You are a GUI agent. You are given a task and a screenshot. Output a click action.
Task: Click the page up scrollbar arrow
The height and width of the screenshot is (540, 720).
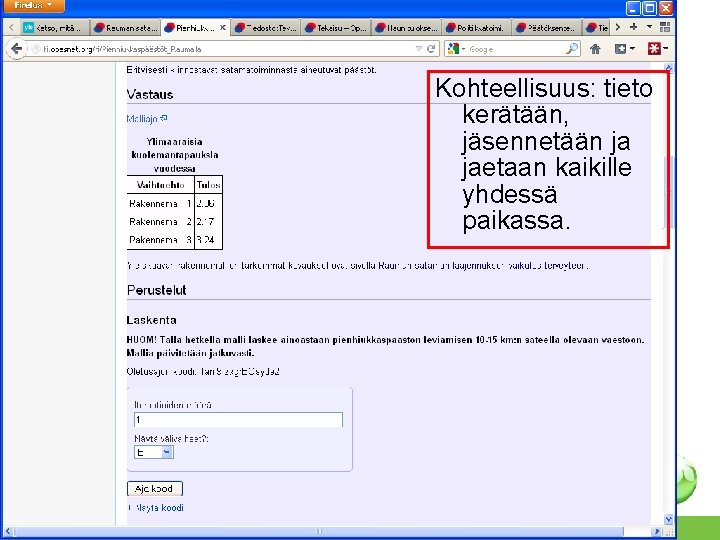pyautogui.click(x=669, y=68)
